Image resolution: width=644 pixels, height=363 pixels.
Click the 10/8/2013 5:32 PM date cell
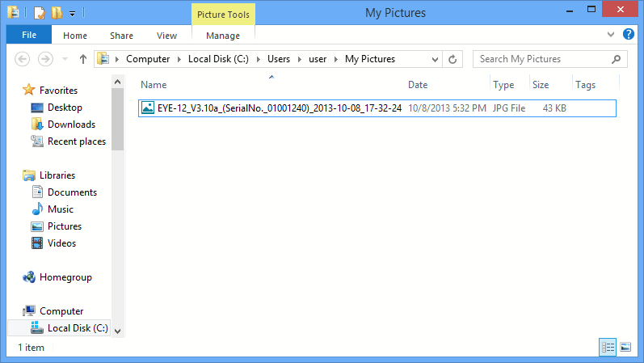pyautogui.click(x=447, y=108)
